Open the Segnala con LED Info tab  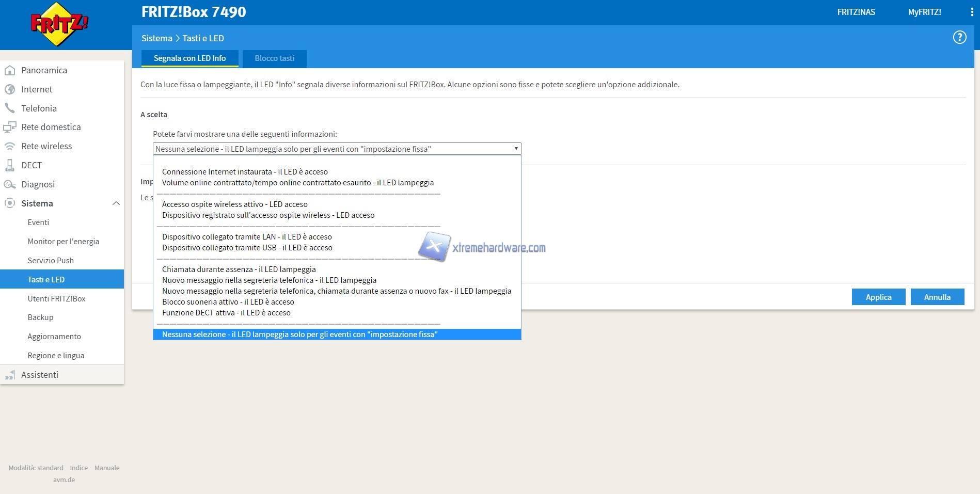189,58
